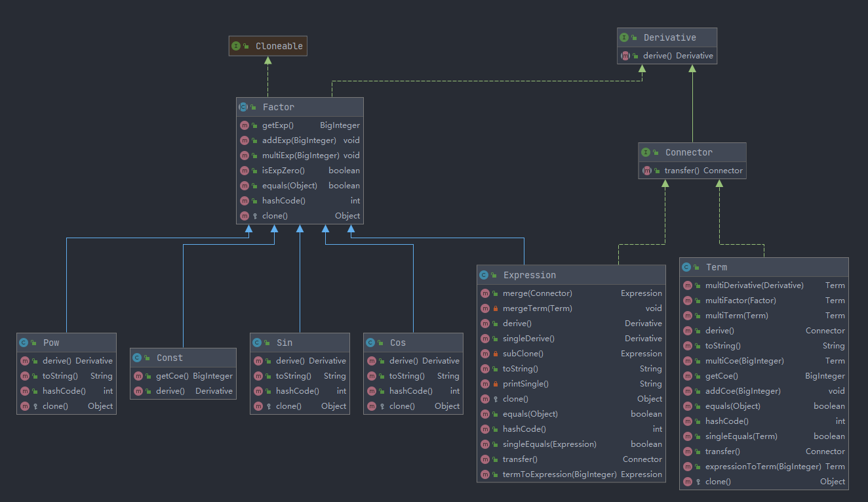Click the method icon beside getCoe() in Const
Viewport: 868px width, 502px height.
pyautogui.click(x=138, y=376)
